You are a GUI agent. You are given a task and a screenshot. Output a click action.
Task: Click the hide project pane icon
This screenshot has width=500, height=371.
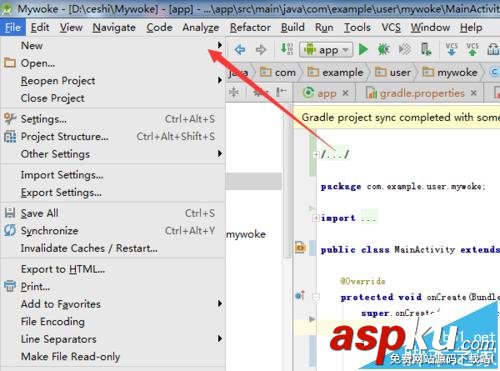point(281,92)
